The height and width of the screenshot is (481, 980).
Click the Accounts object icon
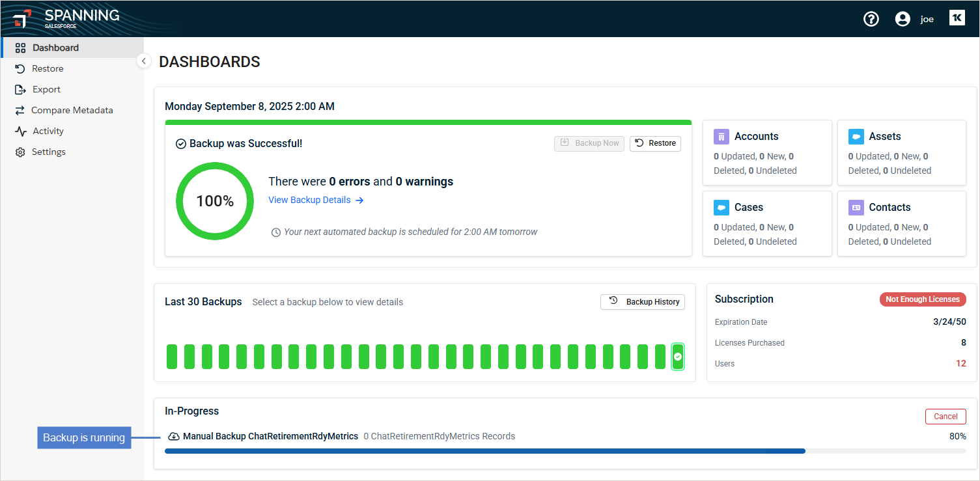[x=721, y=137]
